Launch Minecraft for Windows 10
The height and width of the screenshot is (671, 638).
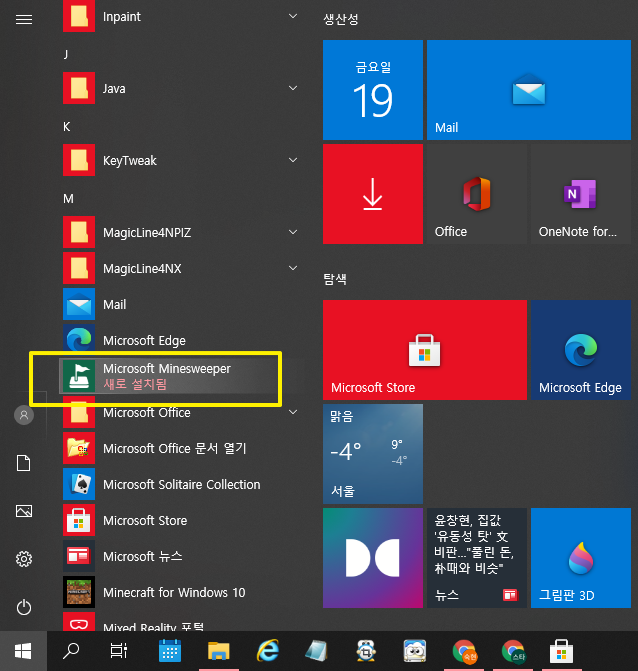coord(181,592)
